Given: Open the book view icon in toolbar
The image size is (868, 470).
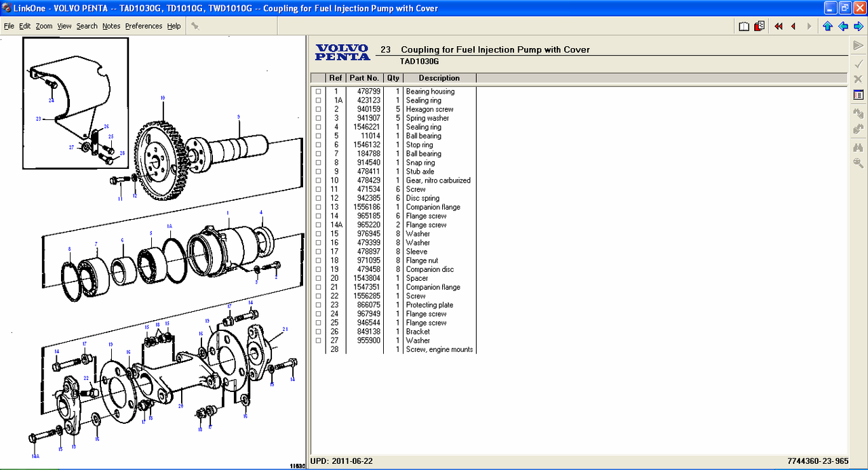Looking at the screenshot, I should 744,26.
